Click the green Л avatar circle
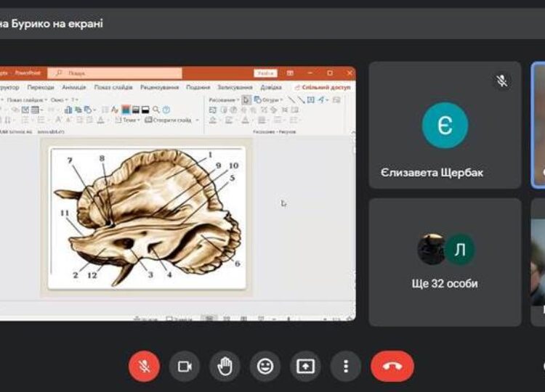545x392 pixels. tap(460, 249)
